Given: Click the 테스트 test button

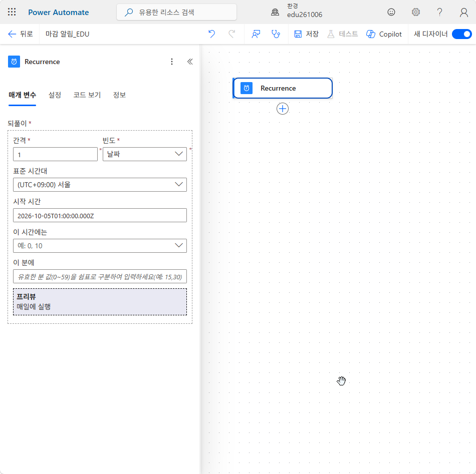Looking at the screenshot, I should point(343,34).
